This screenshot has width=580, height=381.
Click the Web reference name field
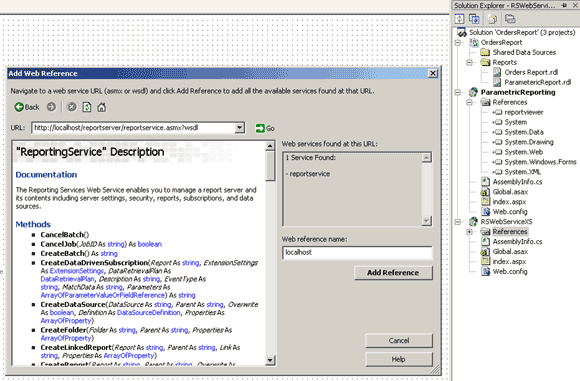tap(357, 253)
